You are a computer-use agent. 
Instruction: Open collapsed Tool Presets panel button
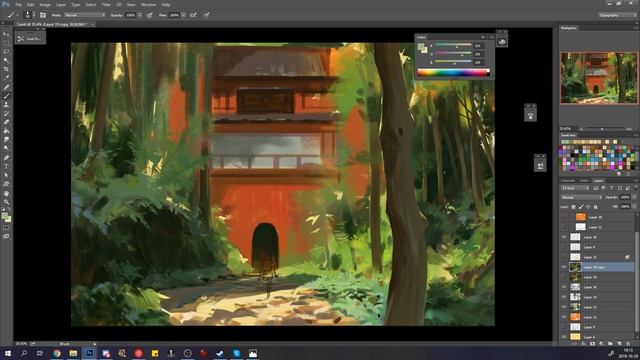click(31, 39)
